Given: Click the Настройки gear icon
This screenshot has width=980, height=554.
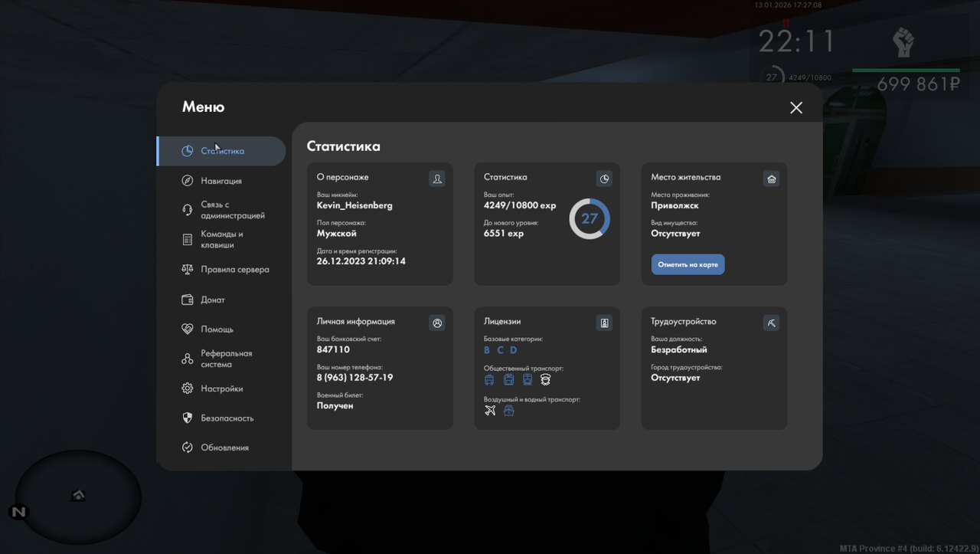Looking at the screenshot, I should pos(187,388).
